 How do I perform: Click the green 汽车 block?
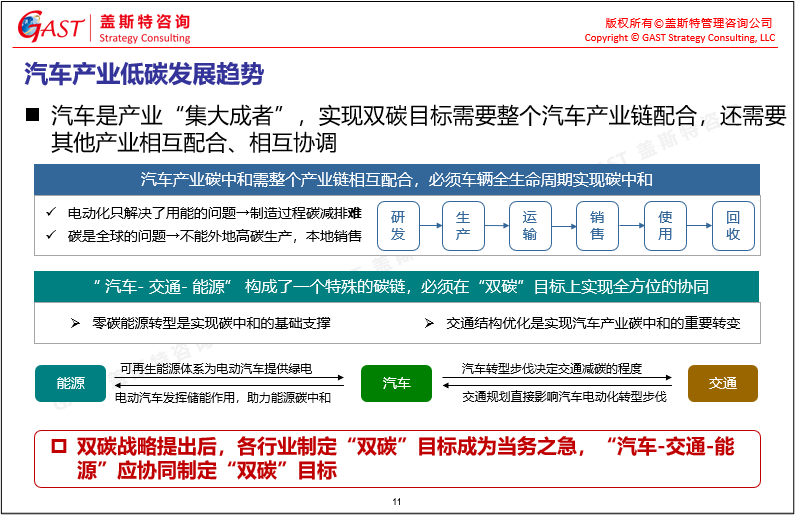pos(396,384)
